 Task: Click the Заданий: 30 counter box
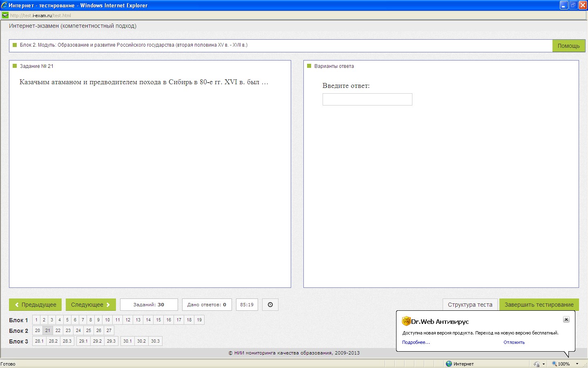click(x=149, y=305)
